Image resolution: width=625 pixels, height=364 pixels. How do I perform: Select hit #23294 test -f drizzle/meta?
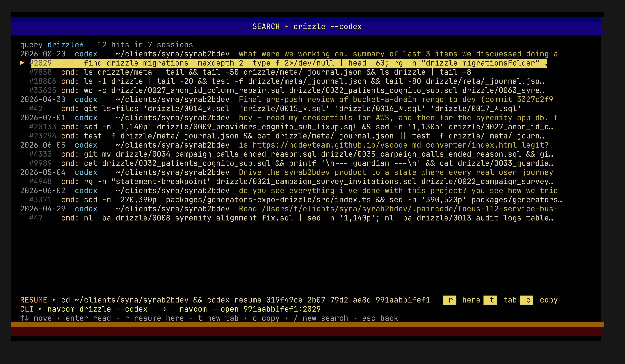click(x=287, y=136)
